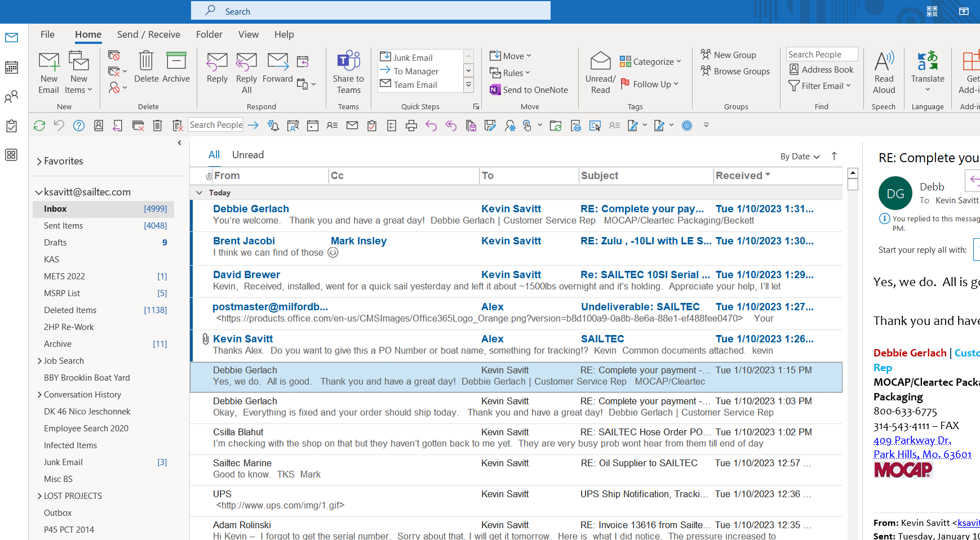Viewport: 980px width, 540px height.
Task: Open the Address Book
Action: pos(821,70)
